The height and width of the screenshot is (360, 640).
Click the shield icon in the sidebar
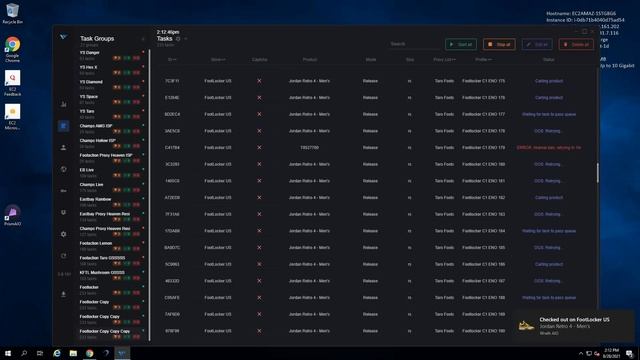tap(64, 212)
